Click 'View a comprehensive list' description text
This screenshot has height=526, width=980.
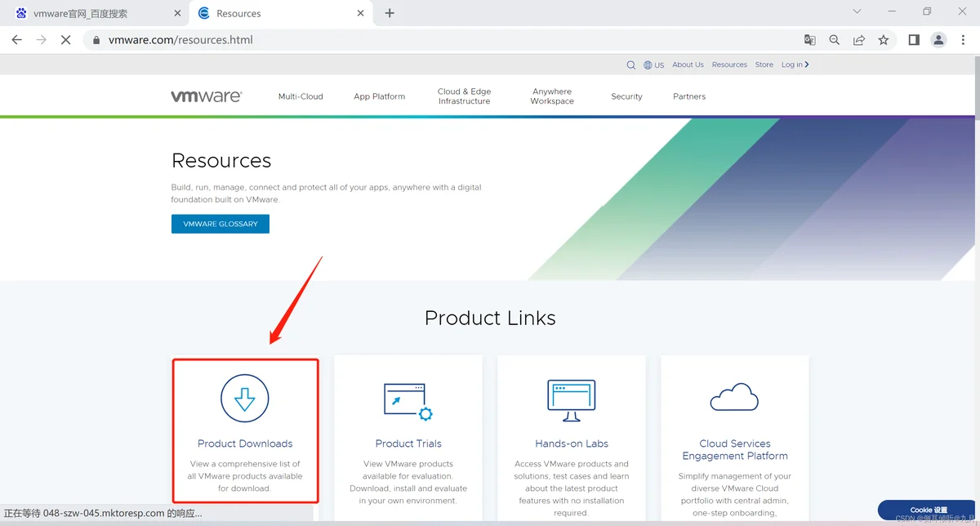click(x=245, y=476)
